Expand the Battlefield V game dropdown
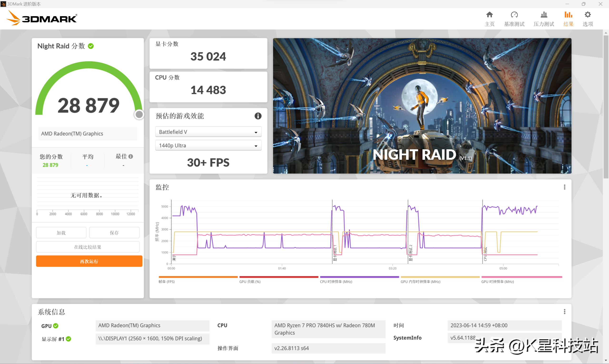 click(208, 132)
